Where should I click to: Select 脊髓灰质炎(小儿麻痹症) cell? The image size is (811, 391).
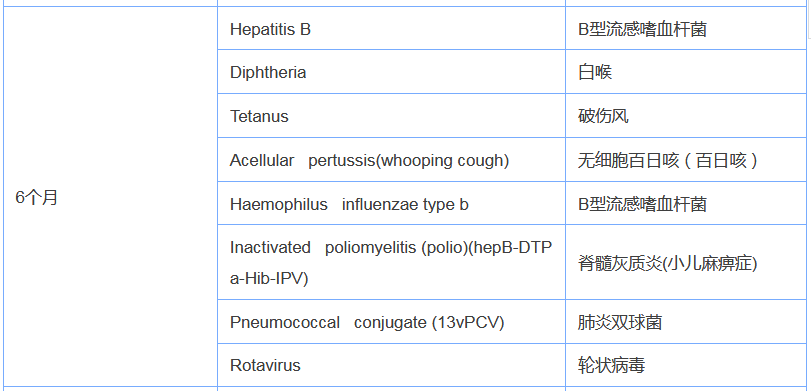click(686, 262)
